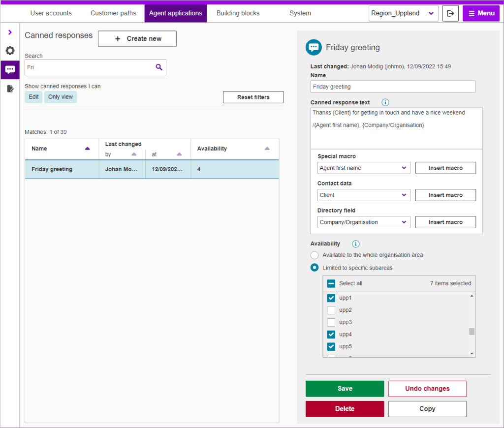
Task: Switch to the Customer paths tab
Action: coord(113,13)
